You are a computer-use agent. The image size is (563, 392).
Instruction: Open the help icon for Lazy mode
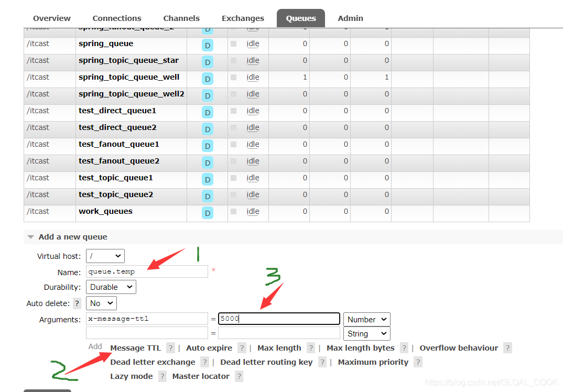(x=163, y=376)
